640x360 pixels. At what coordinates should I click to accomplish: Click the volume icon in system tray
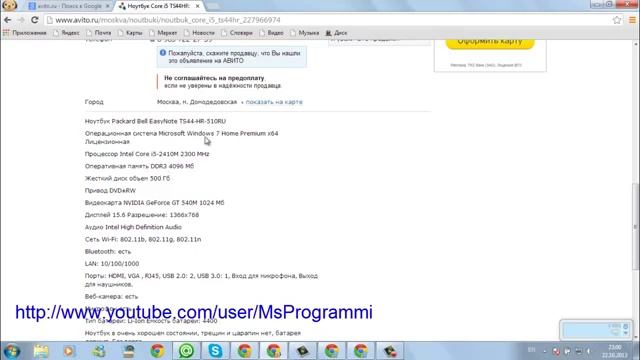click(x=589, y=351)
